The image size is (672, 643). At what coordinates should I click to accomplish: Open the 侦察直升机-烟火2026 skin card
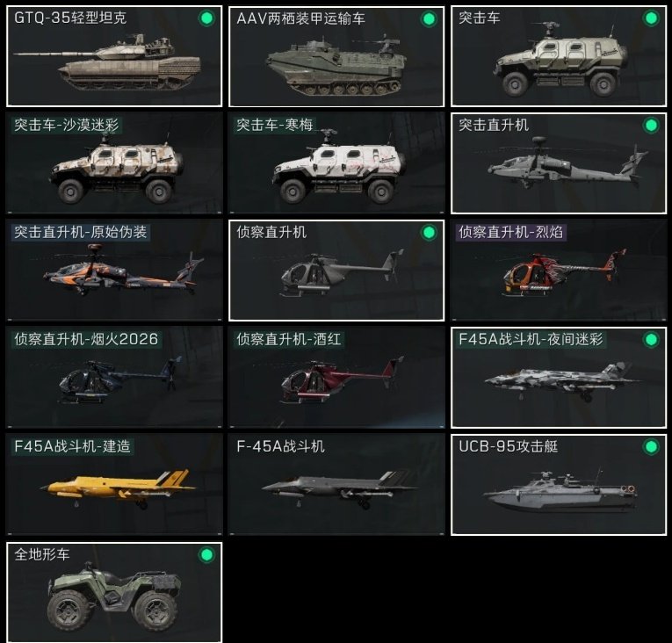point(114,377)
